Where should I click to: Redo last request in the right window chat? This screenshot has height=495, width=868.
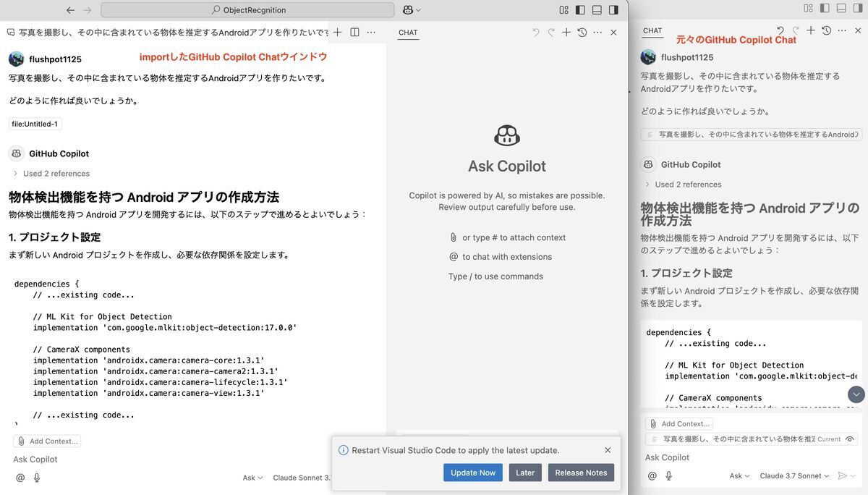pos(796,30)
